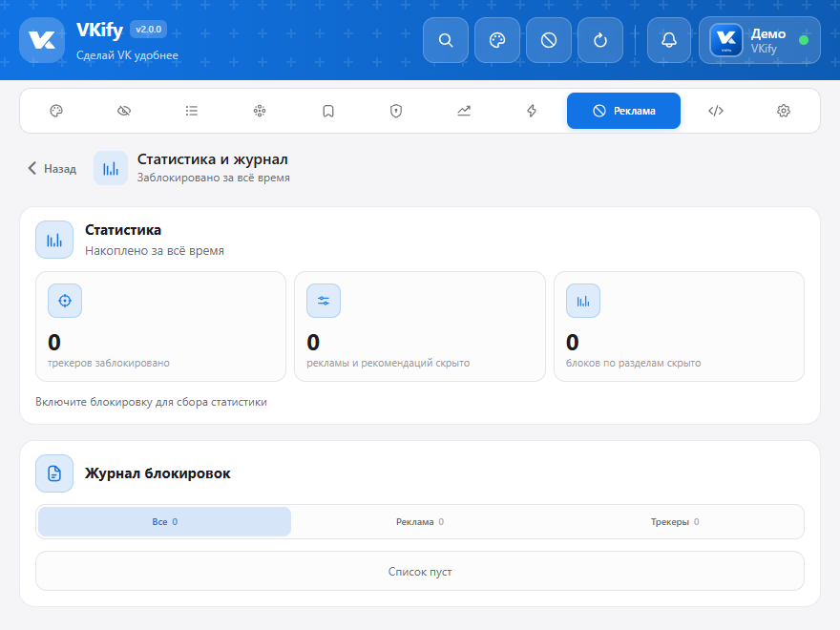840x630 pixels.
Task: Filter the log by Трекеры
Action: coord(675,522)
